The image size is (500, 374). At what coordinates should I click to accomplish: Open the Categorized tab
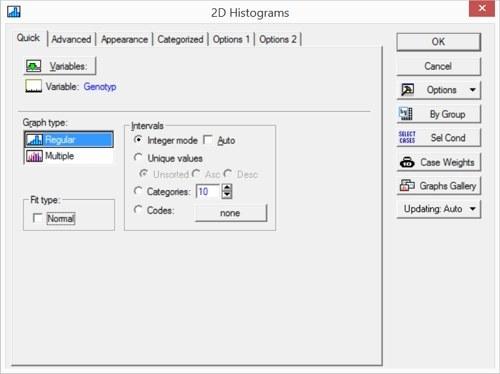180,39
